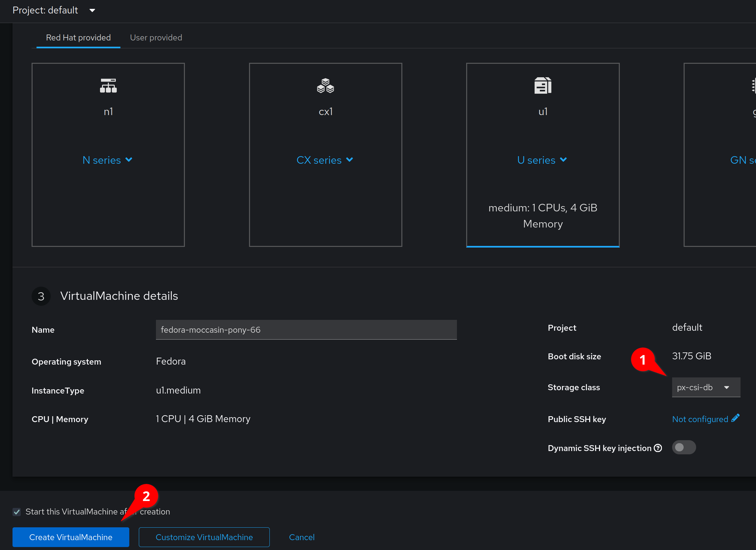Open help for Dynamic SSH key injection
The height and width of the screenshot is (550, 756).
[x=658, y=448]
